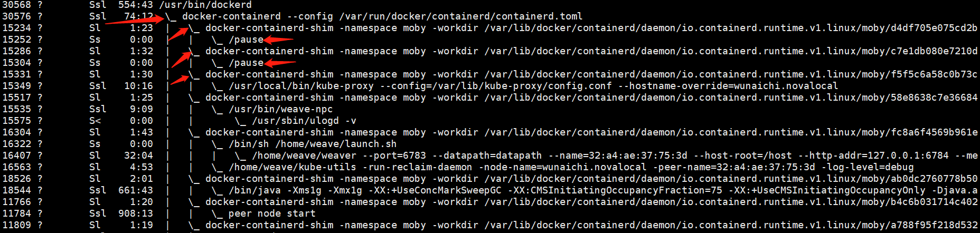980x233 pixels.
Task: Click the /bin/java -Xms1g -Xmx1g process line
Action: click(603, 190)
